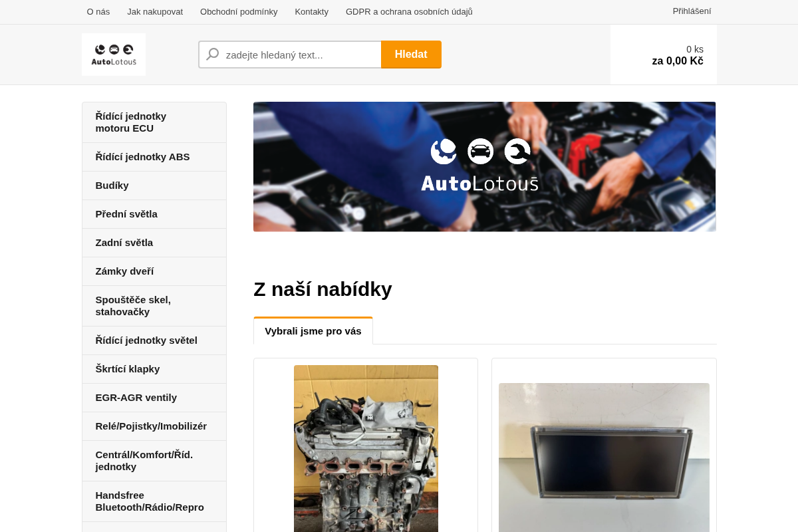The image size is (798, 532).
Task: Open the shopping cart summary 0 ks
Action: 664,55
